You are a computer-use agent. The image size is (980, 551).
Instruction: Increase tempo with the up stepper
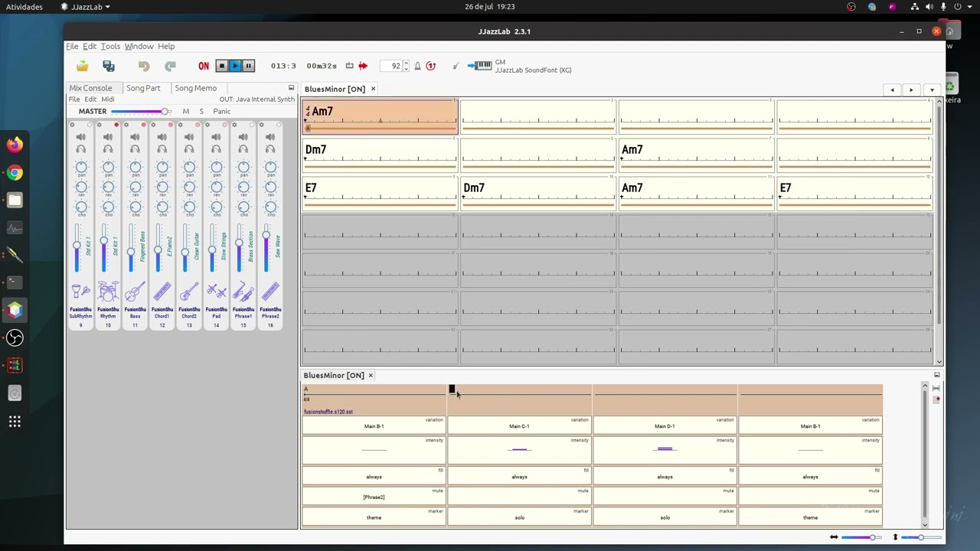click(x=407, y=63)
